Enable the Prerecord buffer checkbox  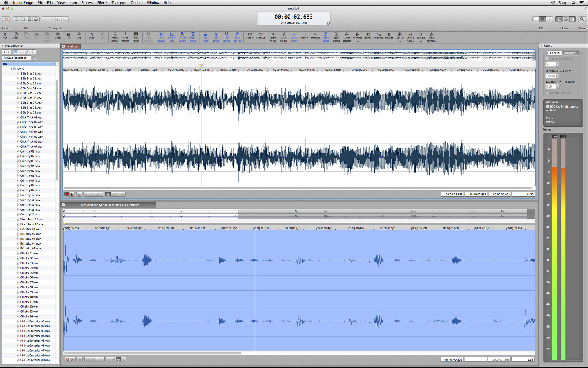(x=547, y=58)
